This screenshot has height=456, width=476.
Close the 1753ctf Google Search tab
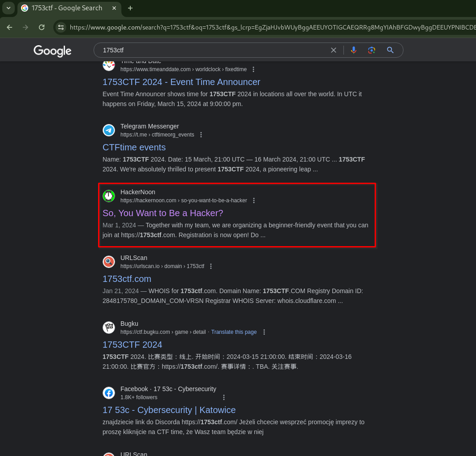click(x=114, y=8)
